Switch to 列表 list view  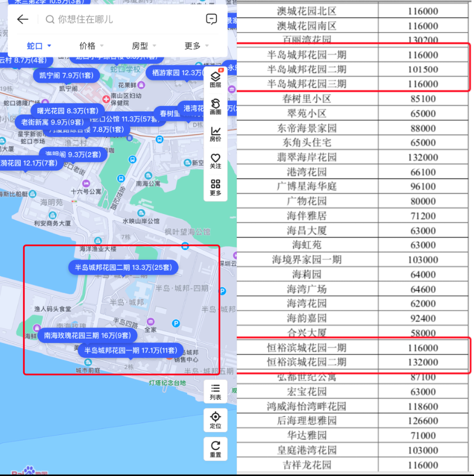click(x=216, y=392)
